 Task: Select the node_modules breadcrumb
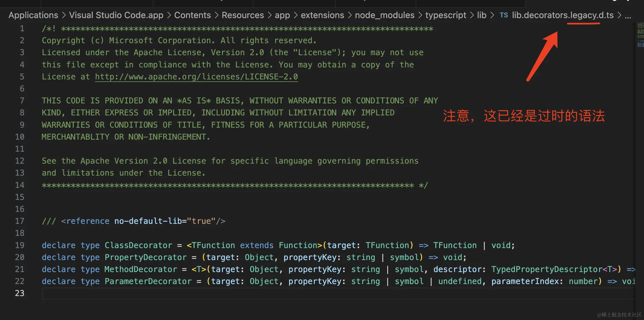[384, 15]
